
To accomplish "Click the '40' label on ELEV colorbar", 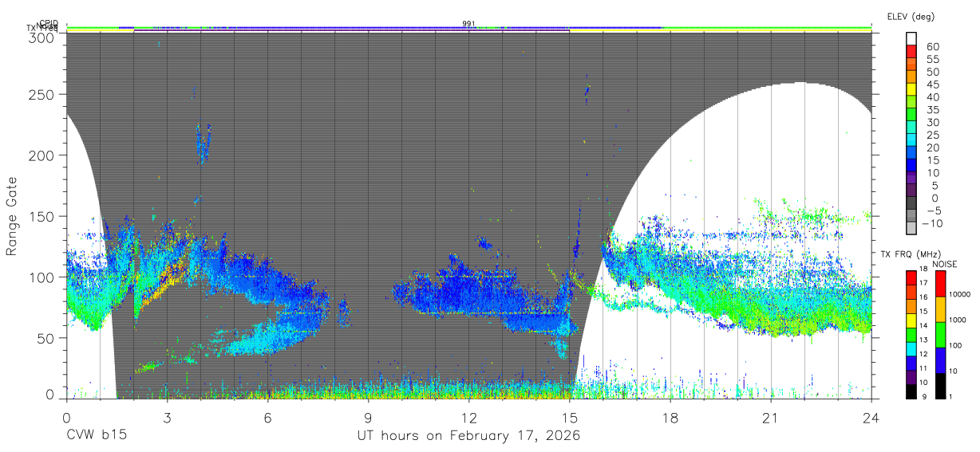I will point(932,97).
